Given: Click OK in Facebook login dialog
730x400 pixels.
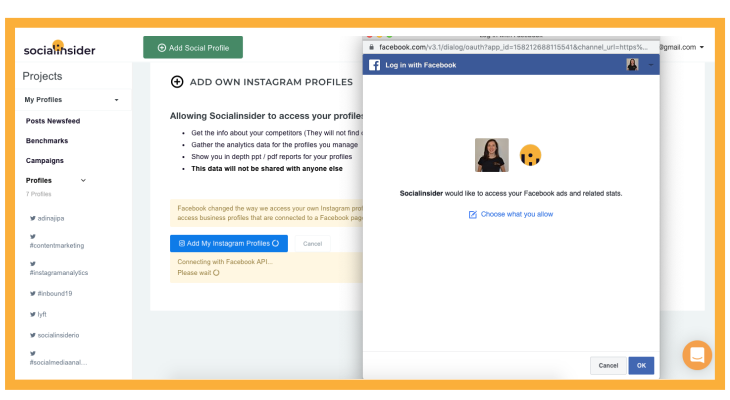Looking at the screenshot, I should (641, 366).
